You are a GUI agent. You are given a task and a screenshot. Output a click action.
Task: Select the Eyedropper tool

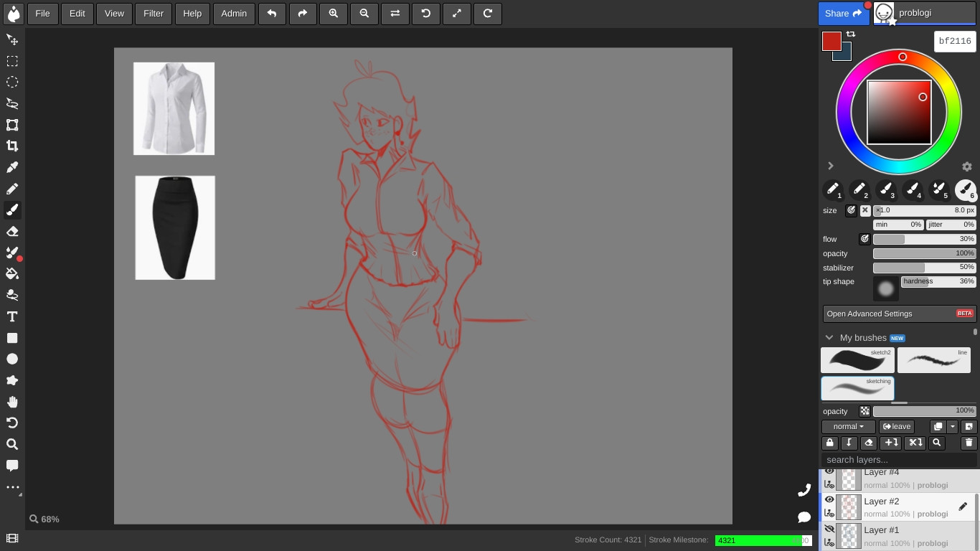click(x=12, y=167)
